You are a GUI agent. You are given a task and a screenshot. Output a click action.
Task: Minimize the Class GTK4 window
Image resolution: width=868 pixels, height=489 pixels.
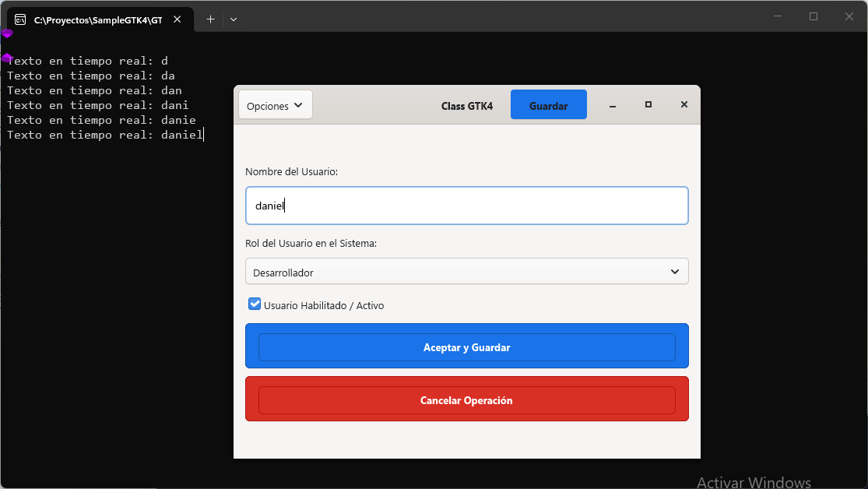click(612, 105)
